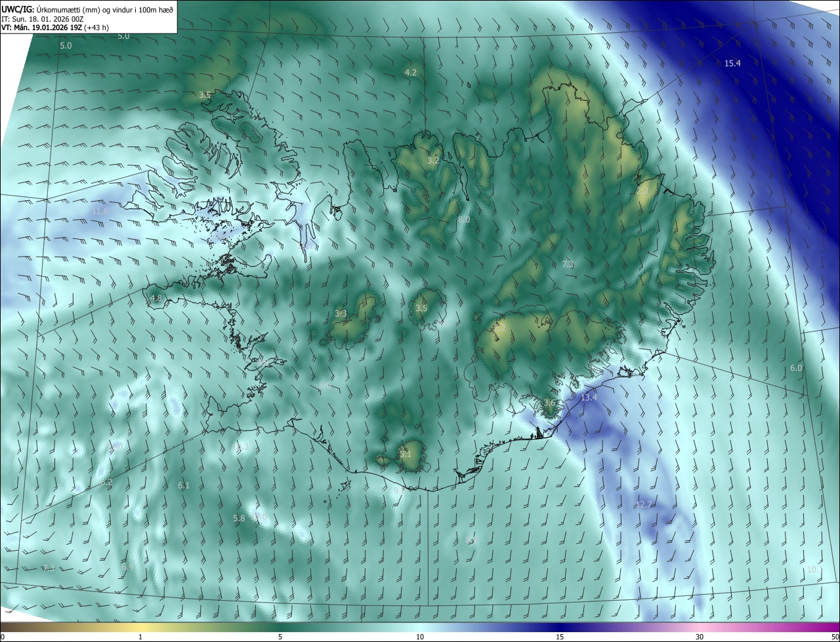
Task: Click the 4.8 value label
Action: (156, 298)
